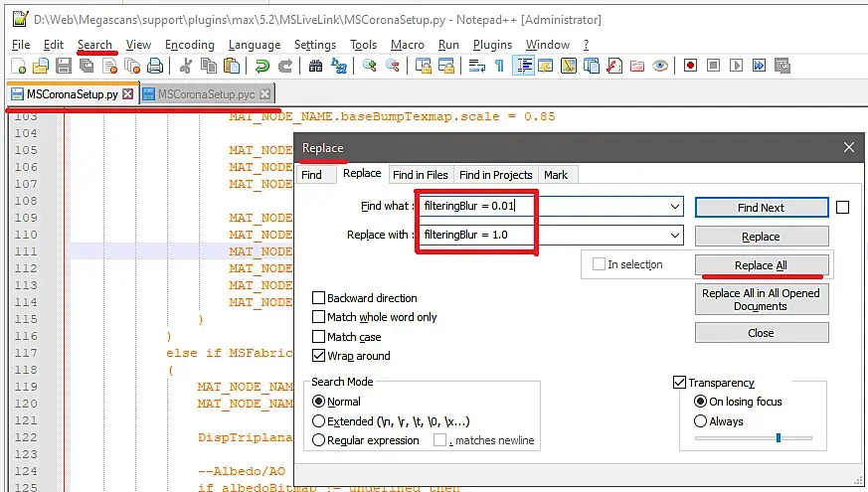Screen dimensions: 868x492
Task: Expand the Find what history dropdown
Action: click(675, 207)
